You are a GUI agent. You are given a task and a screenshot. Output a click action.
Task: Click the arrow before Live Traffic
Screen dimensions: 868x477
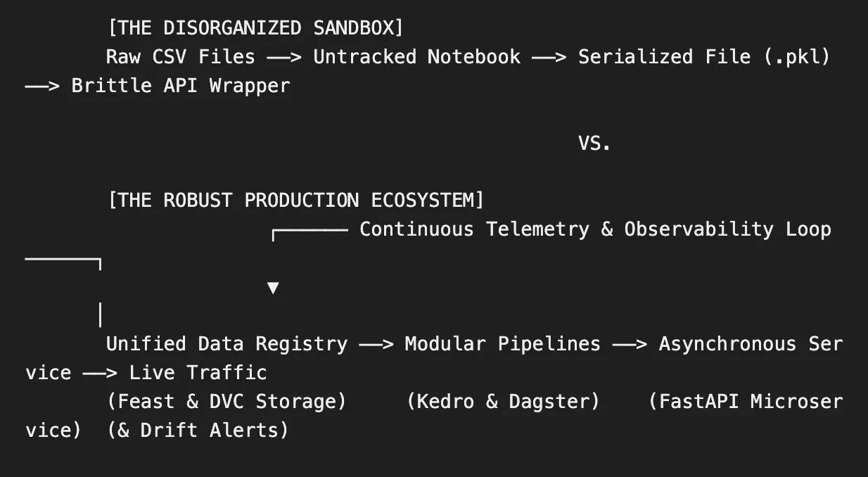coord(100,373)
